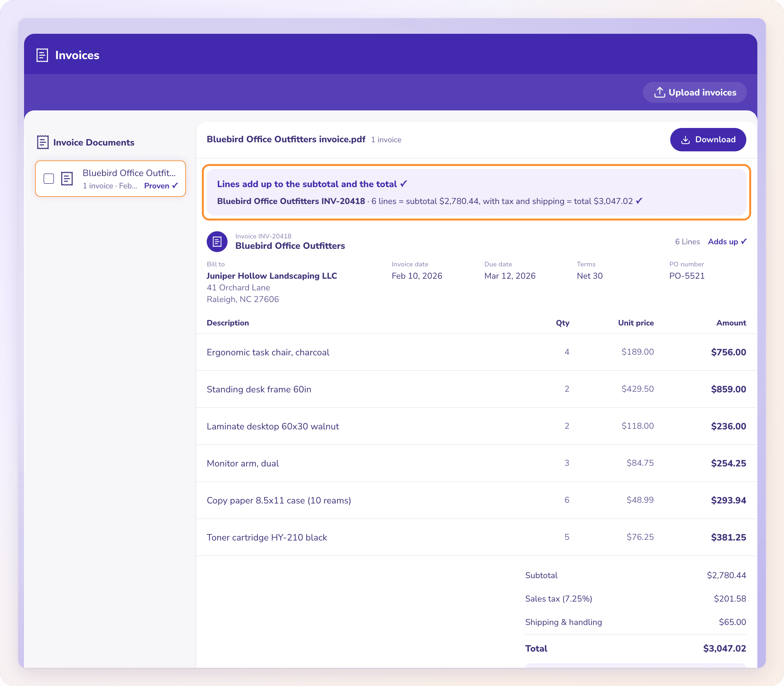Click the Unit price column header
784x686 pixels.
[636, 323]
